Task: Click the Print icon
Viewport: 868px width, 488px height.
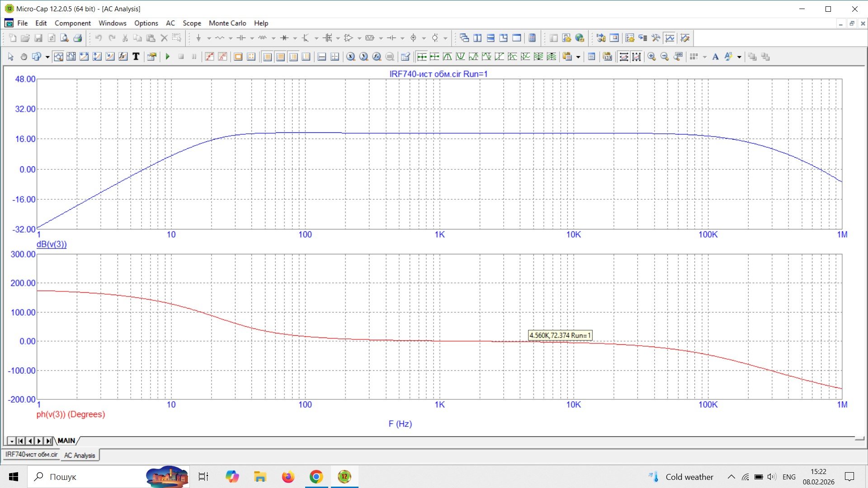Action: (78, 38)
